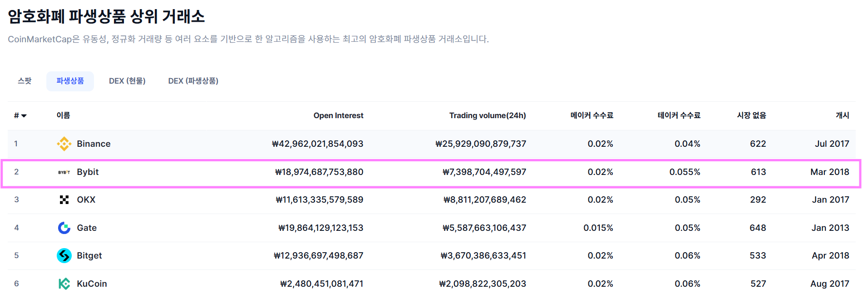Open the DEX (현물) tab
The height and width of the screenshot is (294, 868).
127,81
